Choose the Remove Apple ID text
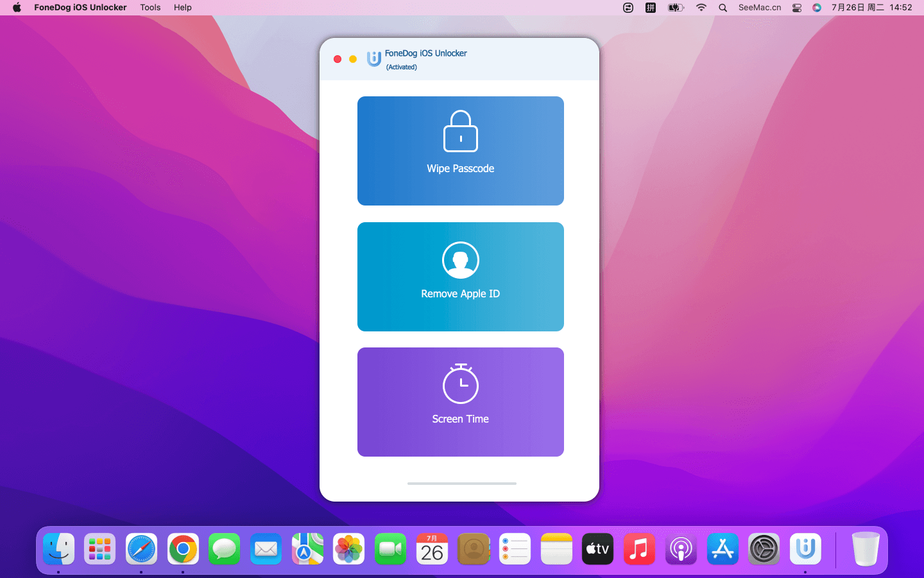The width and height of the screenshot is (924, 578). tap(460, 293)
